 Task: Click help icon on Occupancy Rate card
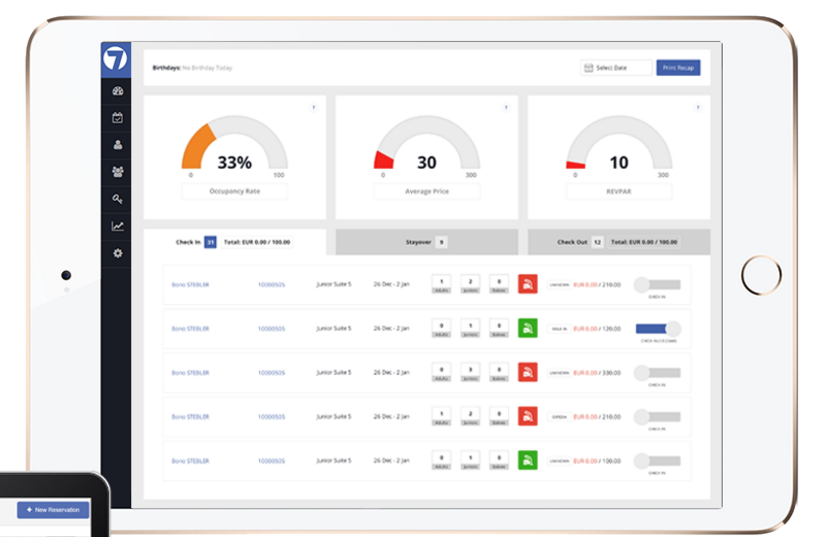pyautogui.click(x=313, y=108)
